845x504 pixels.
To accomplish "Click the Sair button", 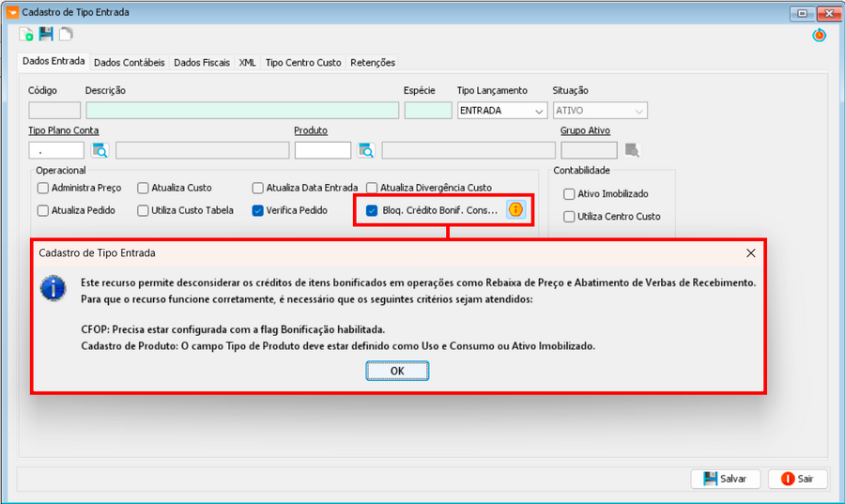I will pyautogui.click(x=797, y=479).
